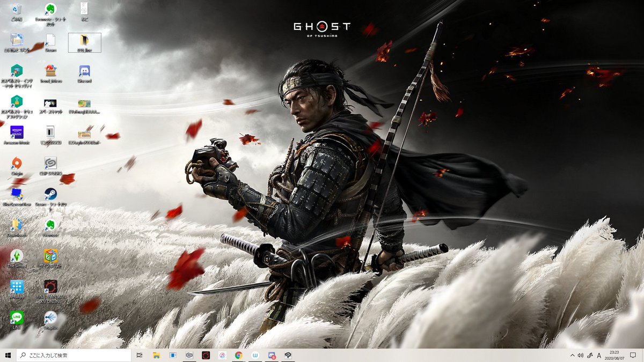Launch Kaspersky Internet Security
This screenshot has width=644, height=362.
[x=17, y=76]
